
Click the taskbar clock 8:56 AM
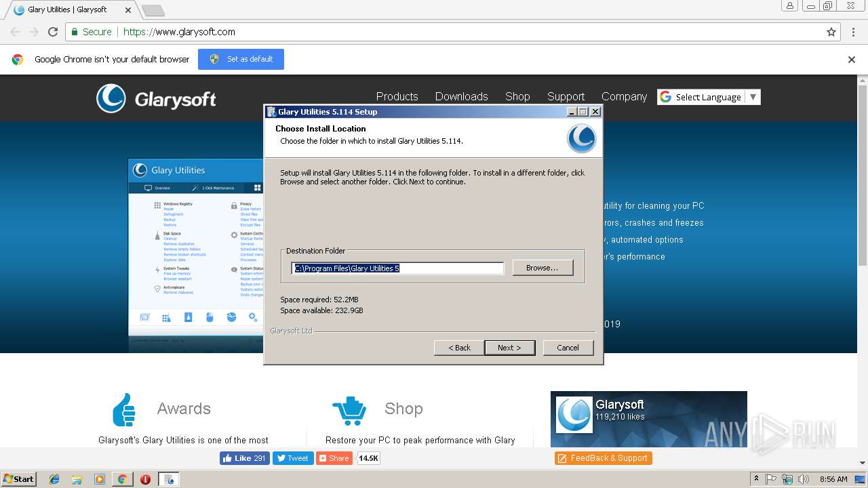point(833,479)
